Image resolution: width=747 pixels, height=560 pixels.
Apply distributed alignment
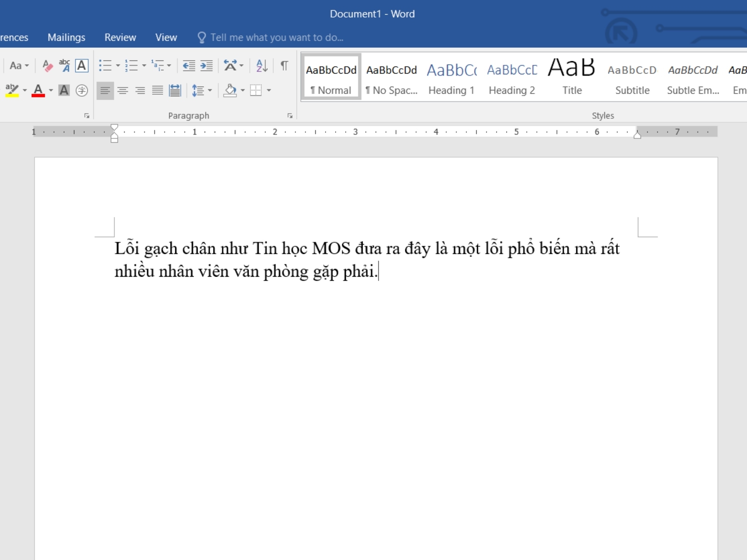[x=174, y=90]
